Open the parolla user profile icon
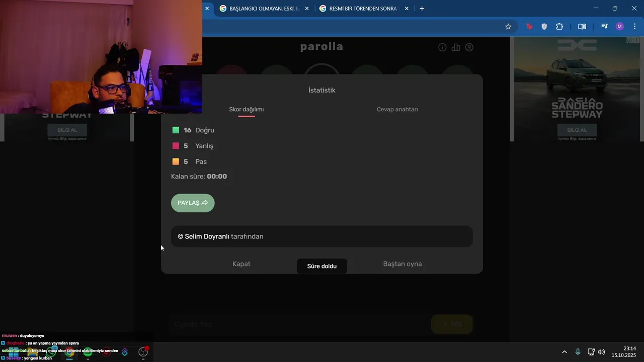 [469, 47]
